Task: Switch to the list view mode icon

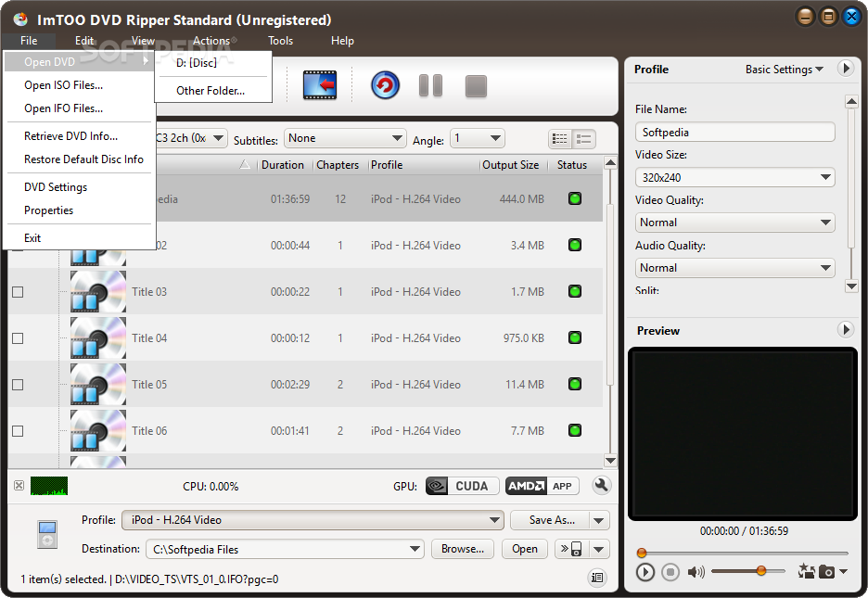Action: point(560,139)
